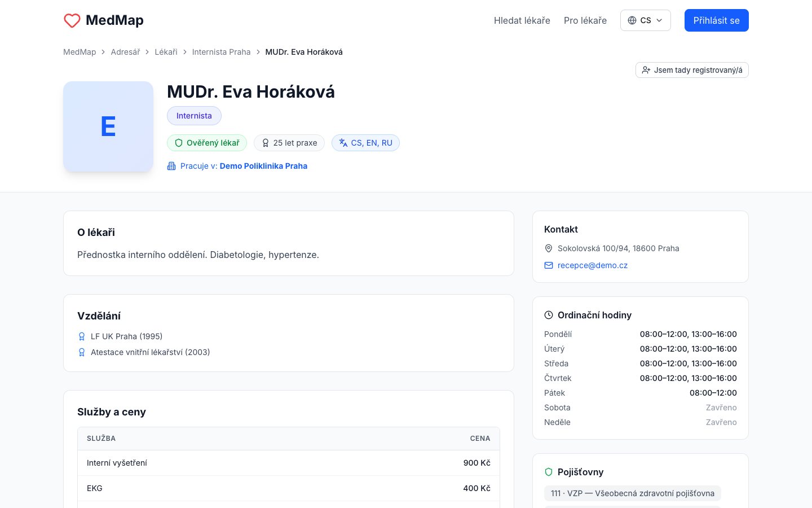This screenshot has width=812, height=508.
Task: Open Demo Poliklinika Praha link
Action: pos(263,166)
